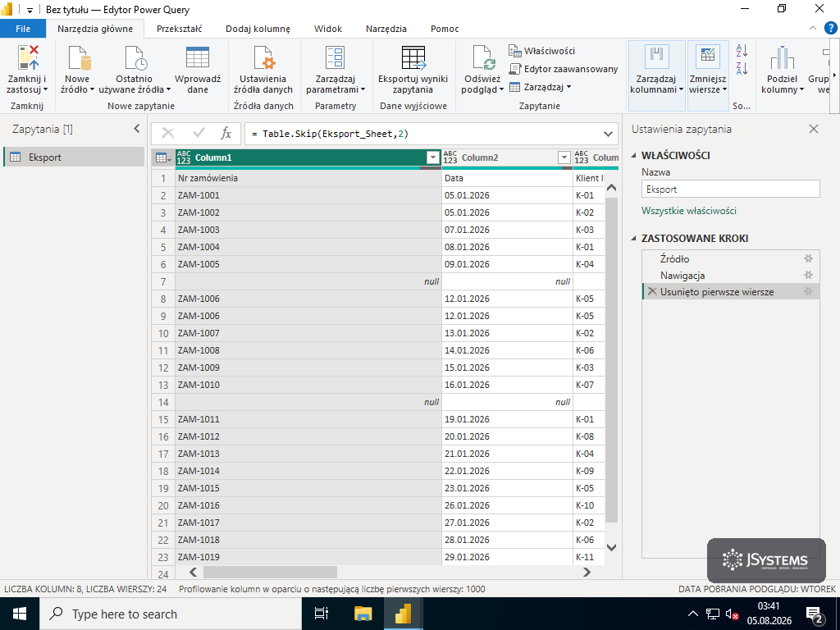
Task: Open table options icon in grid corner
Action: point(163,157)
